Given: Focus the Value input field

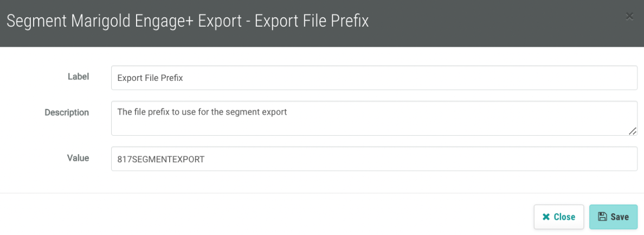Looking at the screenshot, I should [374, 158].
